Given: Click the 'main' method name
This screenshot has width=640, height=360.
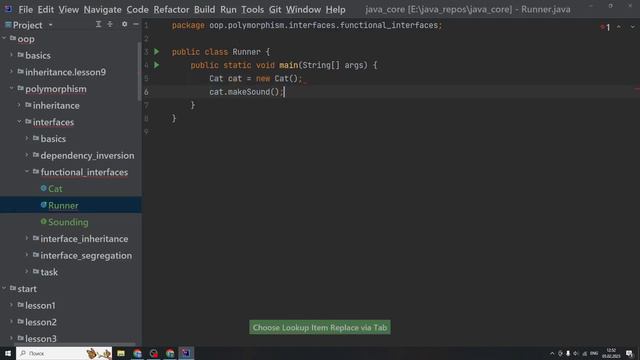Looking at the screenshot, I should tap(289, 65).
